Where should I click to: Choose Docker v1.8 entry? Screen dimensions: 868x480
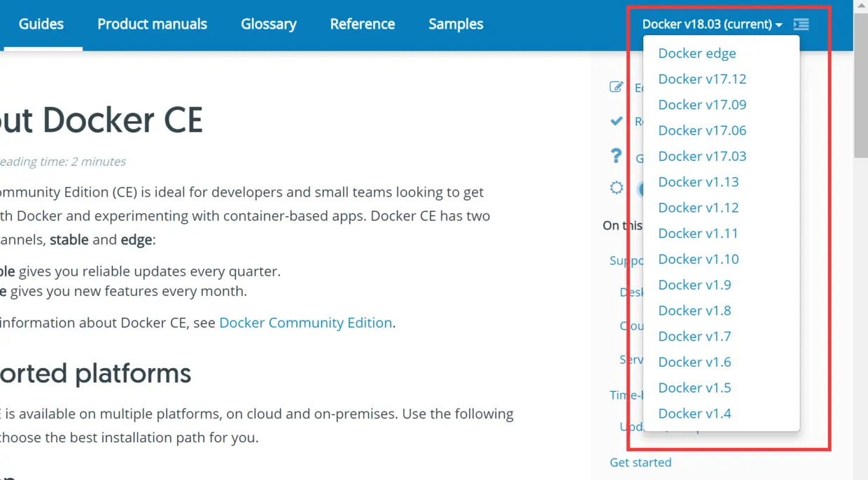(x=694, y=311)
